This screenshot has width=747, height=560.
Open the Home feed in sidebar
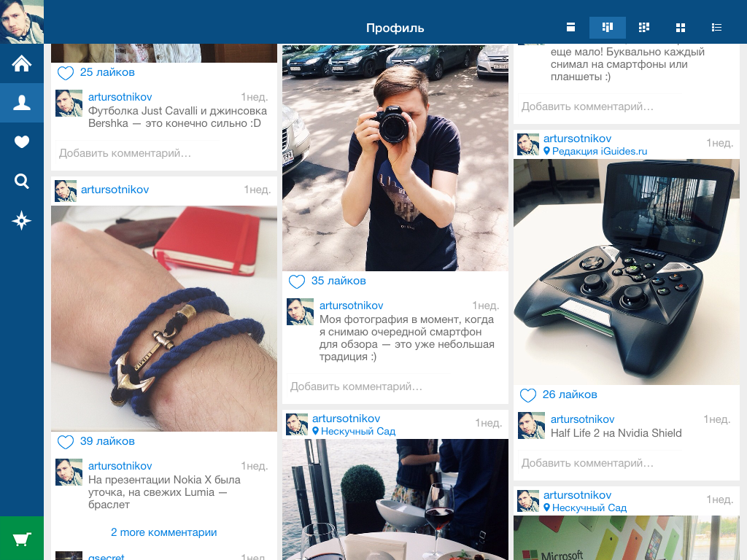click(21, 63)
